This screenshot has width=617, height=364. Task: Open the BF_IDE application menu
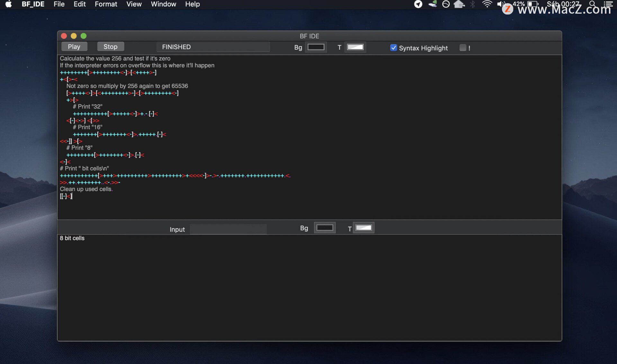tap(33, 4)
